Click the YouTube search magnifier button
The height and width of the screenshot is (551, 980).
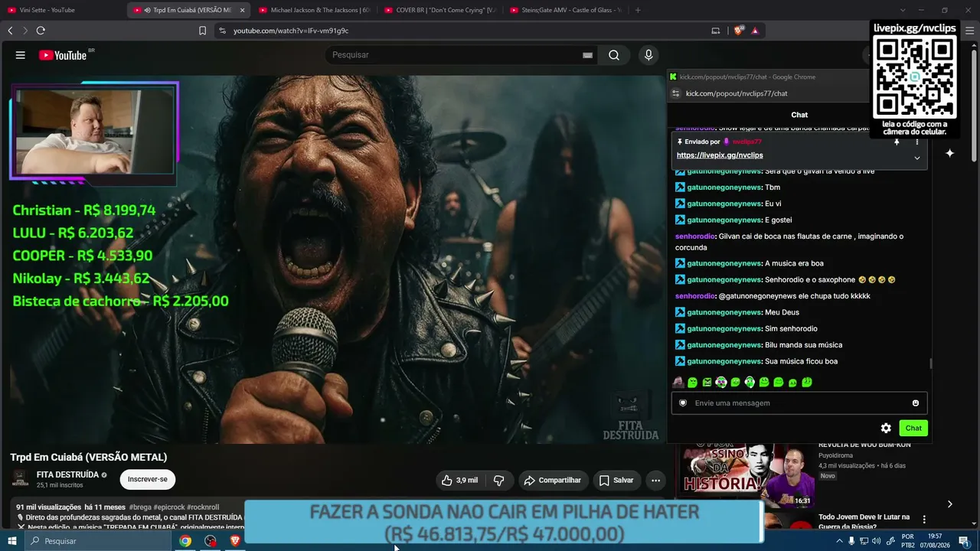point(614,55)
